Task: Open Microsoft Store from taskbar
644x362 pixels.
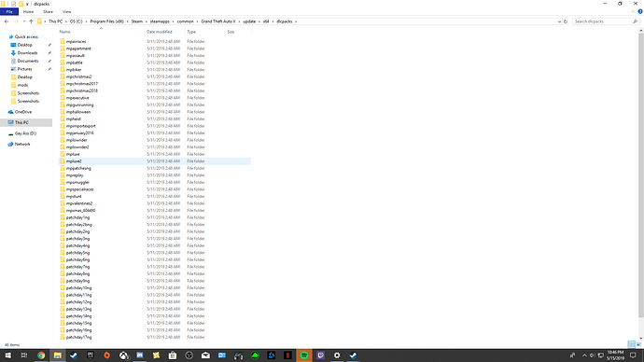Action: pos(173,355)
